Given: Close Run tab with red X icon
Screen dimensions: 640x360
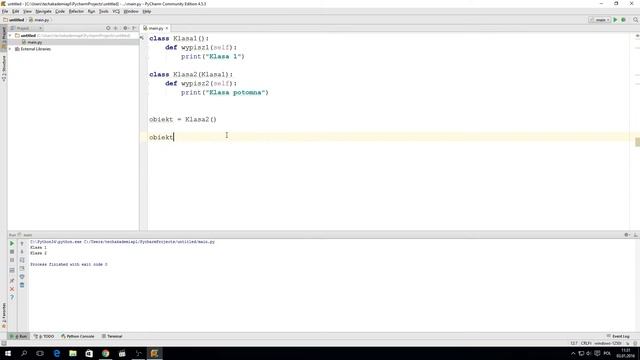Looking at the screenshot, I should [12, 289].
